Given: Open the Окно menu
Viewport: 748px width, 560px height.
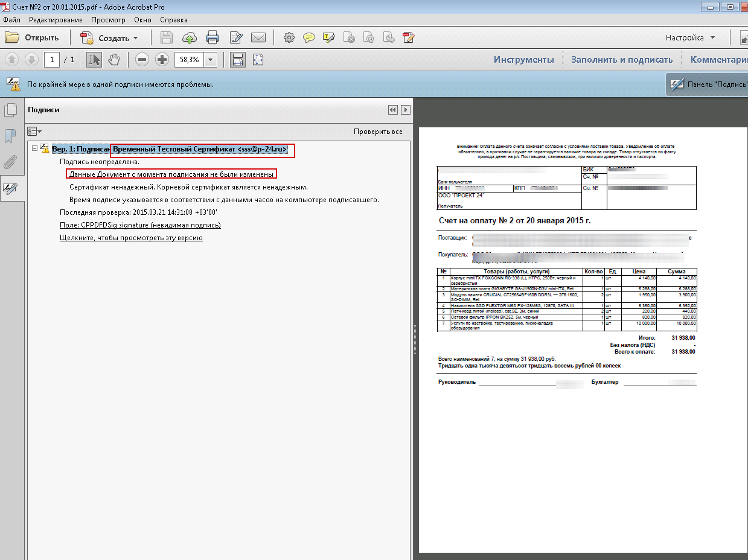Looking at the screenshot, I should pyautogui.click(x=143, y=19).
